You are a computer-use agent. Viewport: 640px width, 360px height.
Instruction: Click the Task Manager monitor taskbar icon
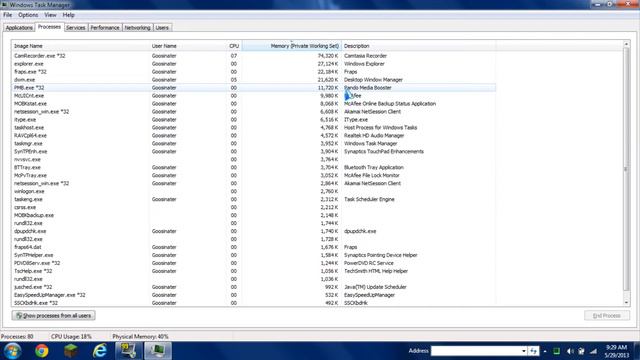(x=158, y=351)
